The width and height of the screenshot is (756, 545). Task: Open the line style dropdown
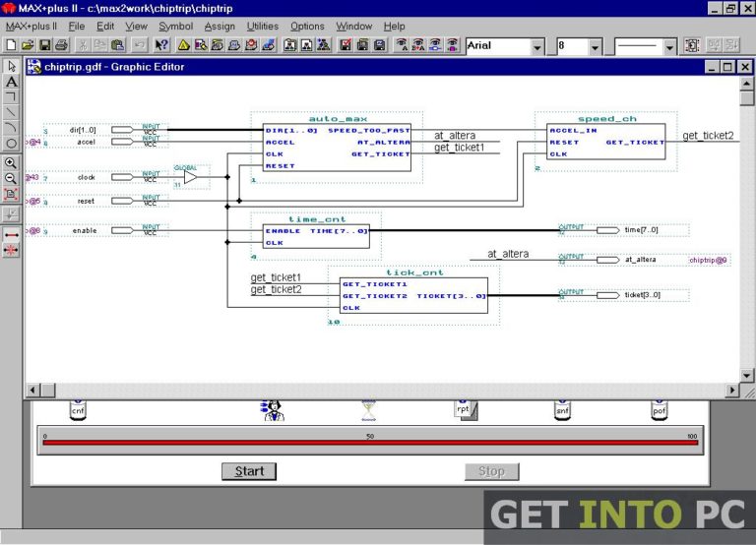[669, 47]
